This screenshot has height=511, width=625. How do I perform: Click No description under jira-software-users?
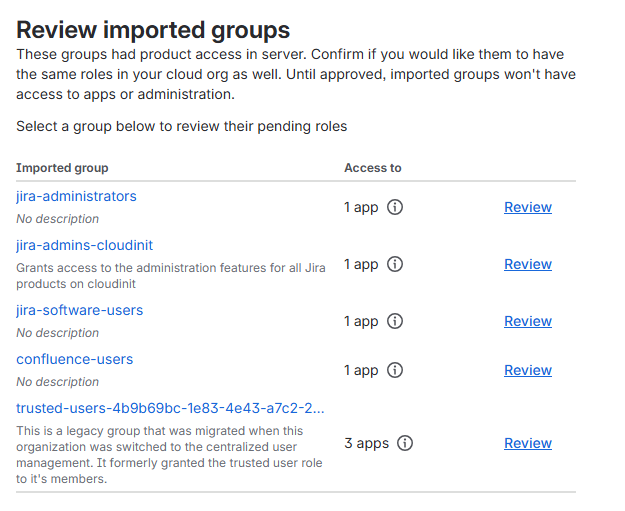(57, 333)
